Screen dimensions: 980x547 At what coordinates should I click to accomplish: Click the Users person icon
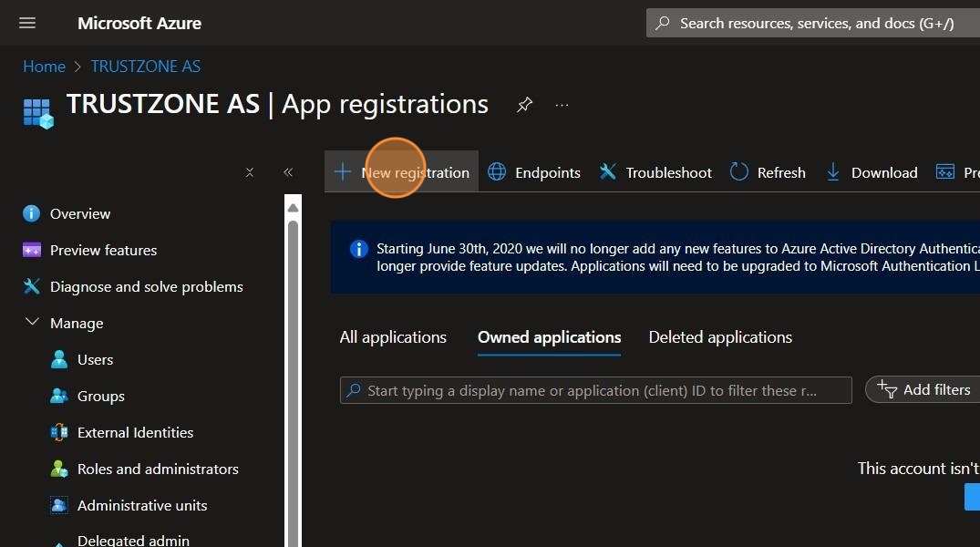[x=59, y=359]
